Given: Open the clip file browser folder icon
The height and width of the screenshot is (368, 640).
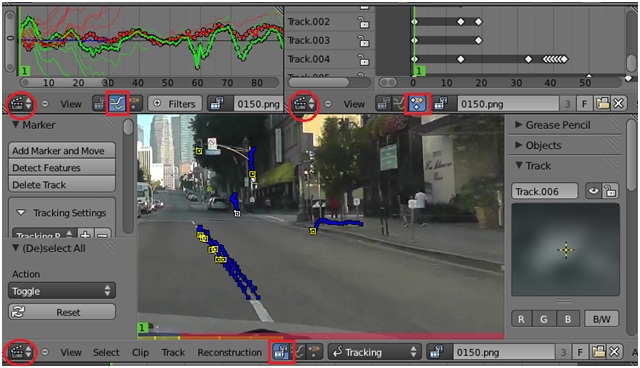Looking at the screenshot, I should coord(598,352).
